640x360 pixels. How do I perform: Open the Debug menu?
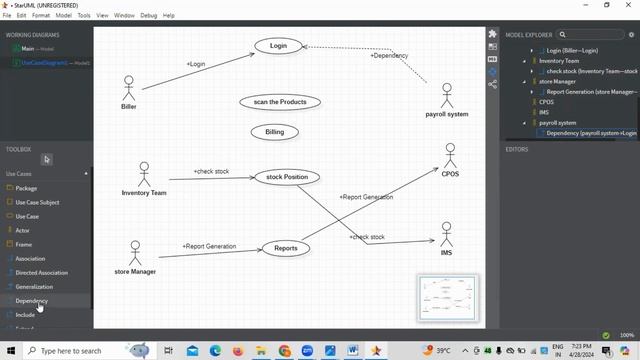(x=149, y=16)
